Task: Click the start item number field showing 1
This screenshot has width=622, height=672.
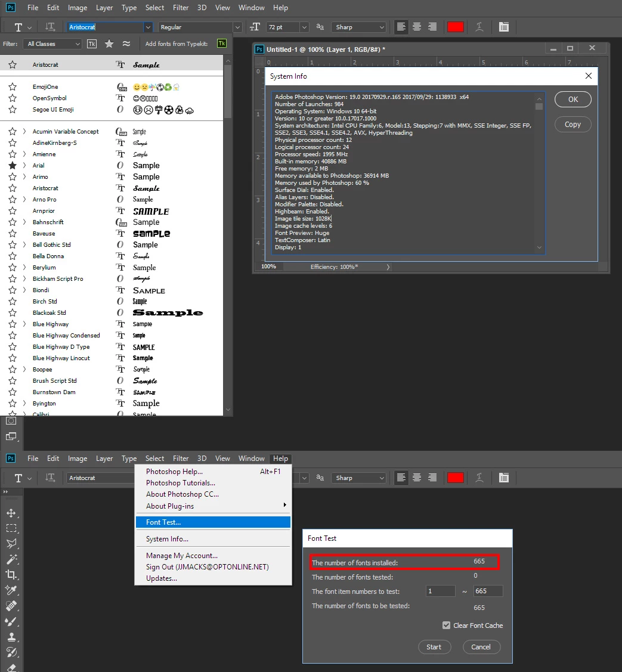Action: 440,591
